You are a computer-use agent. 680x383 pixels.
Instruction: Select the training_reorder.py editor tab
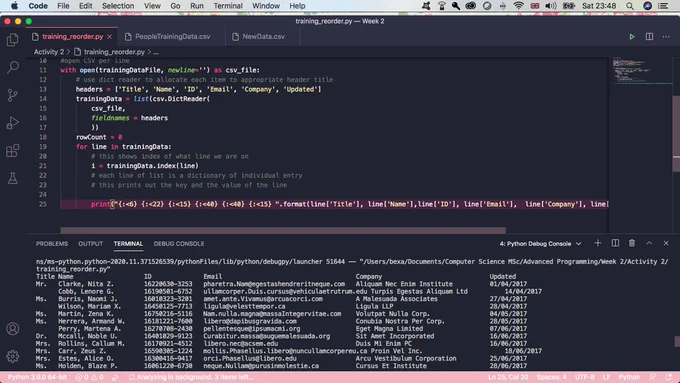click(x=72, y=37)
